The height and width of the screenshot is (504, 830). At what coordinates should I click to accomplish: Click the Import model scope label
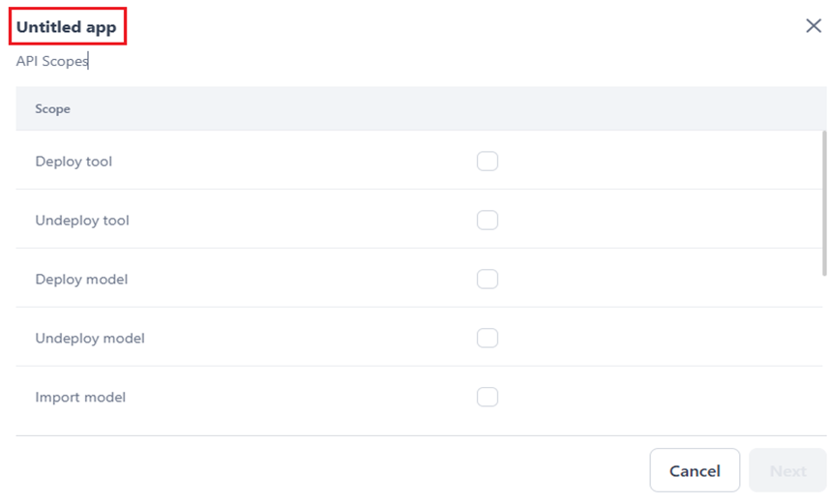[80, 398]
